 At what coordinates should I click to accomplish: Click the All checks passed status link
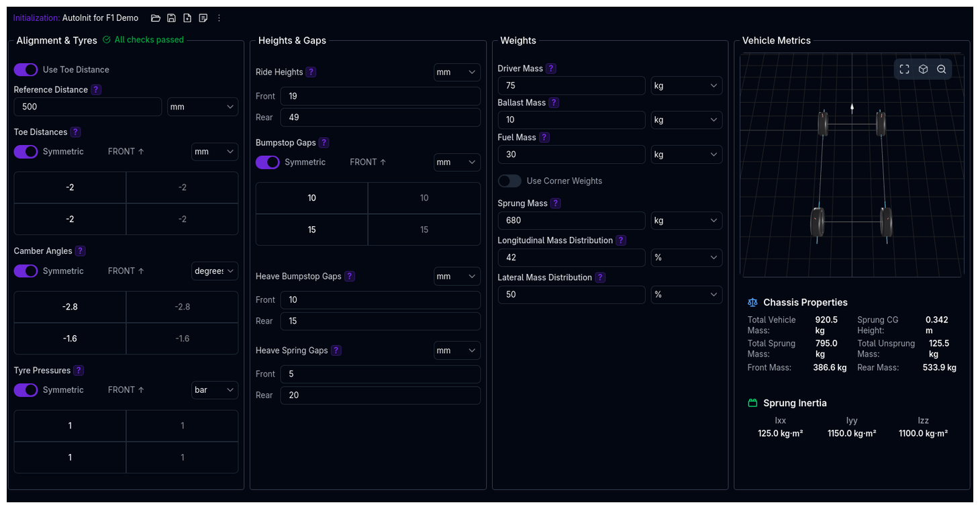[143, 40]
